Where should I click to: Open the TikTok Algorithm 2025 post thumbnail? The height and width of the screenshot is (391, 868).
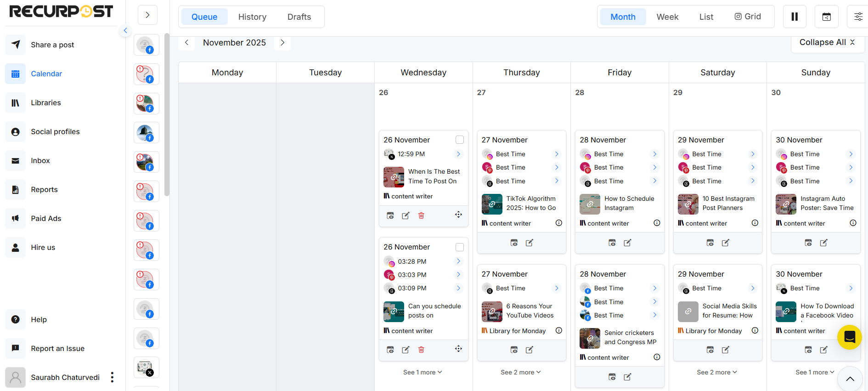[492, 204]
